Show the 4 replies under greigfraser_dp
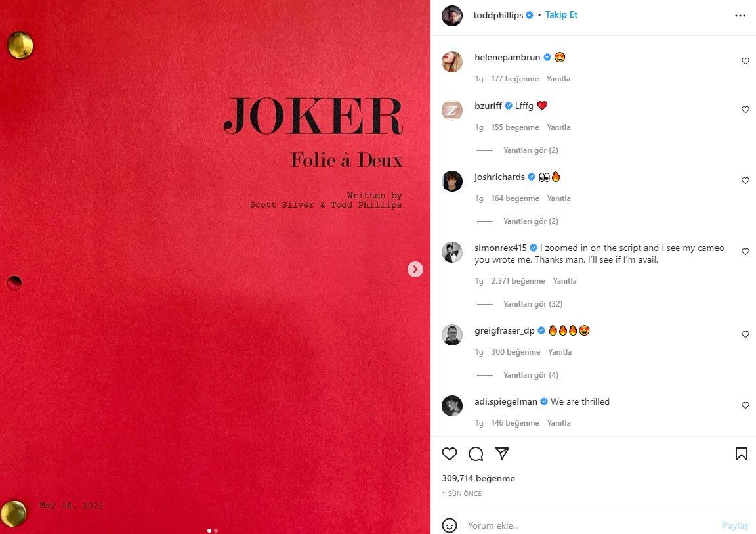 [530, 375]
